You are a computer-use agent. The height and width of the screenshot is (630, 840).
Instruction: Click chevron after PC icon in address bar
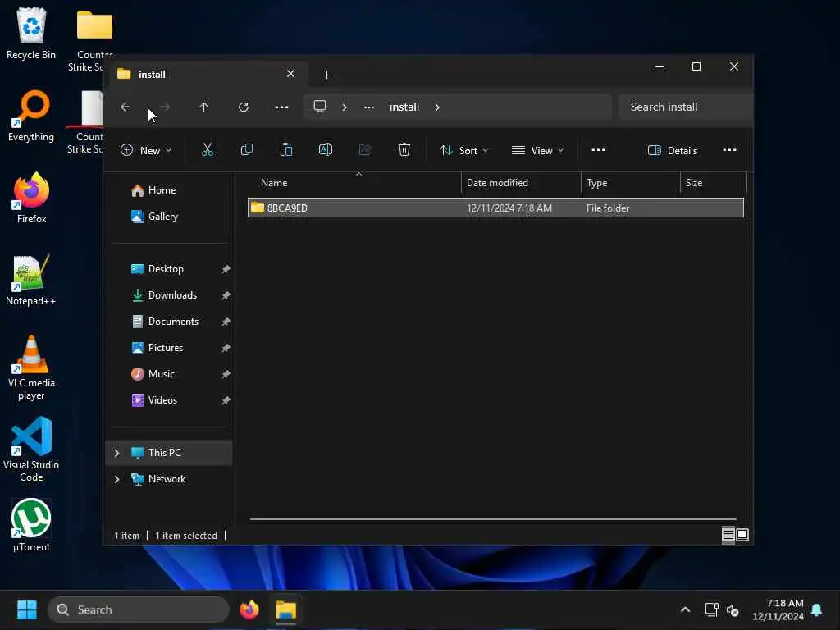(345, 107)
